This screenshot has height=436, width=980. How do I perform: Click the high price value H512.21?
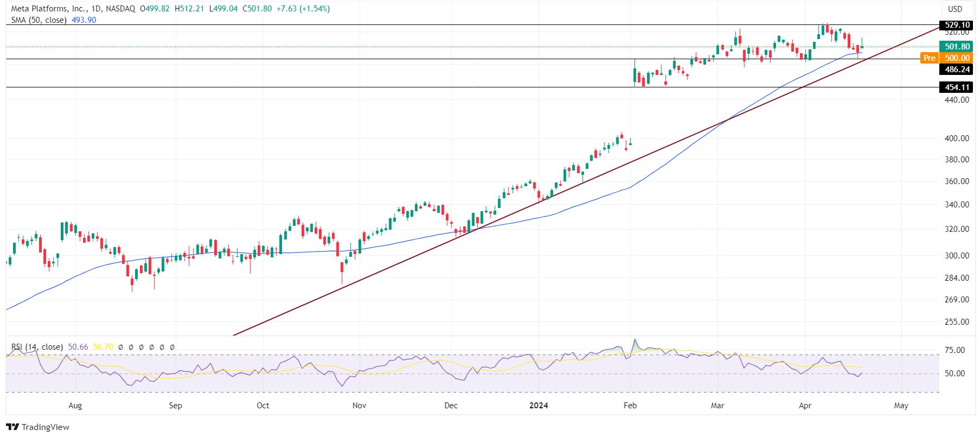coord(189,9)
